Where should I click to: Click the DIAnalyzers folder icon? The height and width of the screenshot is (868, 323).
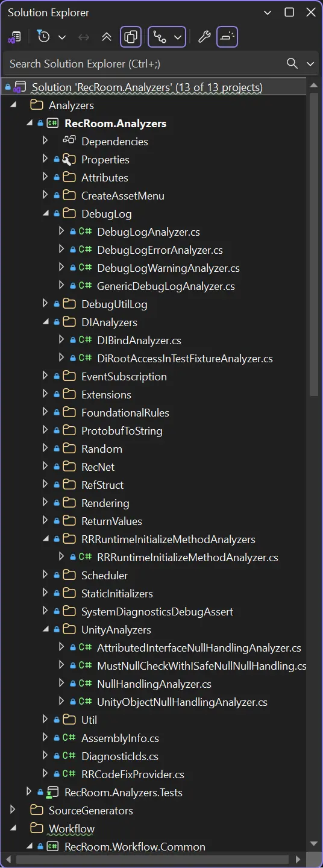pos(69,322)
